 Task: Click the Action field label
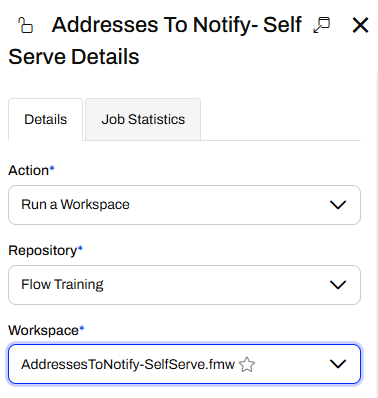click(x=31, y=170)
